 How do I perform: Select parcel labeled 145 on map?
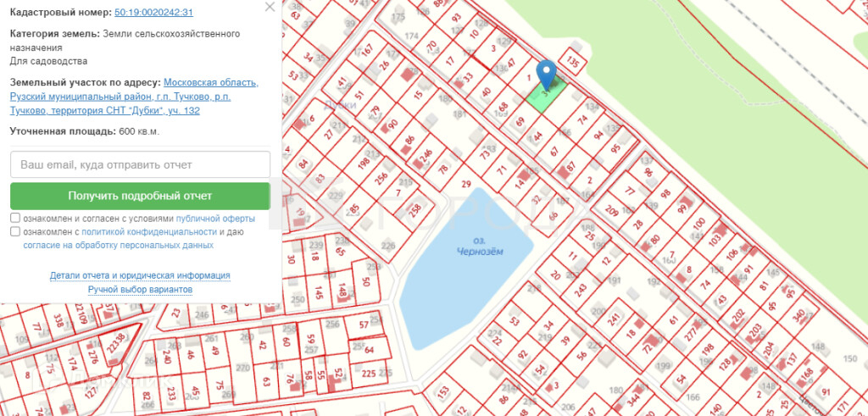(x=318, y=291)
